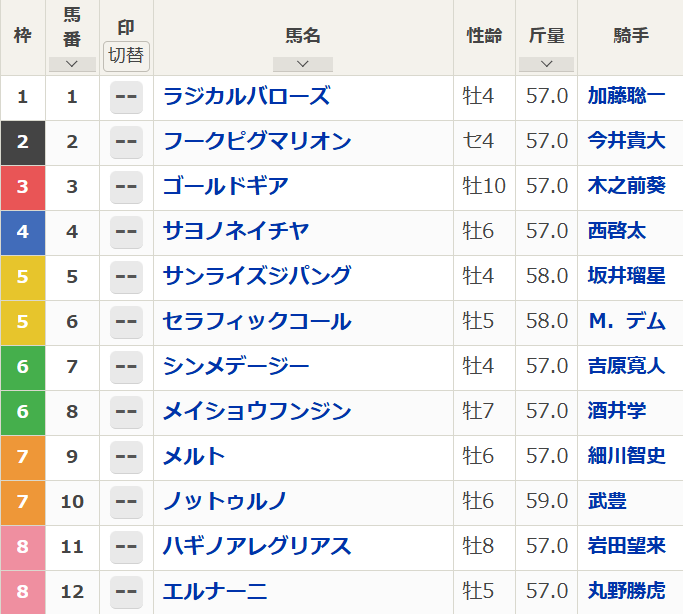Click horse number 10 cell

pos(72,502)
